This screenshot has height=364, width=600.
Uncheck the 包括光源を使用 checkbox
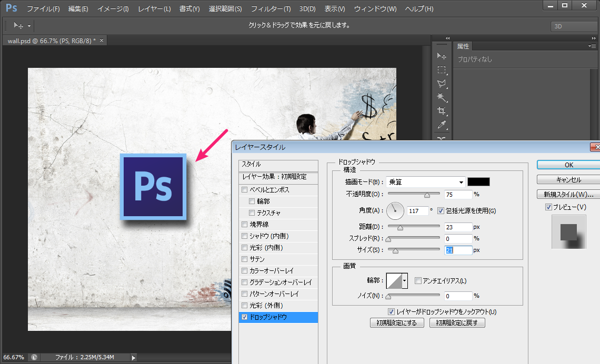click(441, 211)
